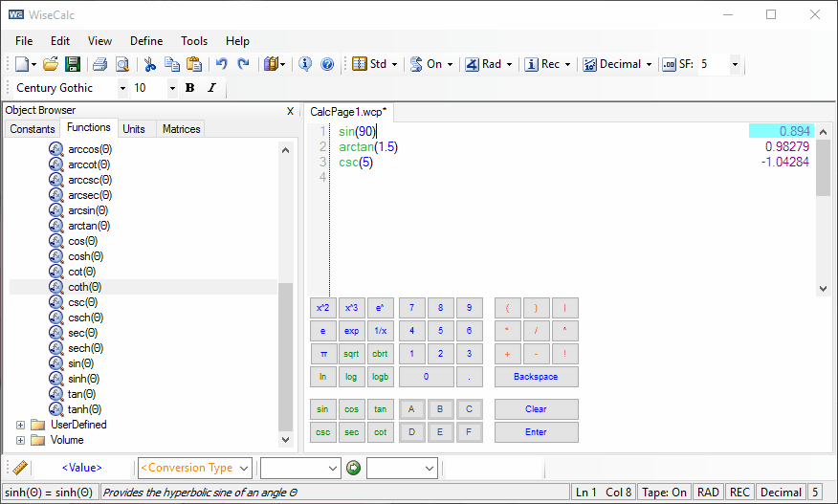The width and height of the screenshot is (838, 504).
Task: Click the Object Browser scrollbar thumb
Action: click(285, 357)
